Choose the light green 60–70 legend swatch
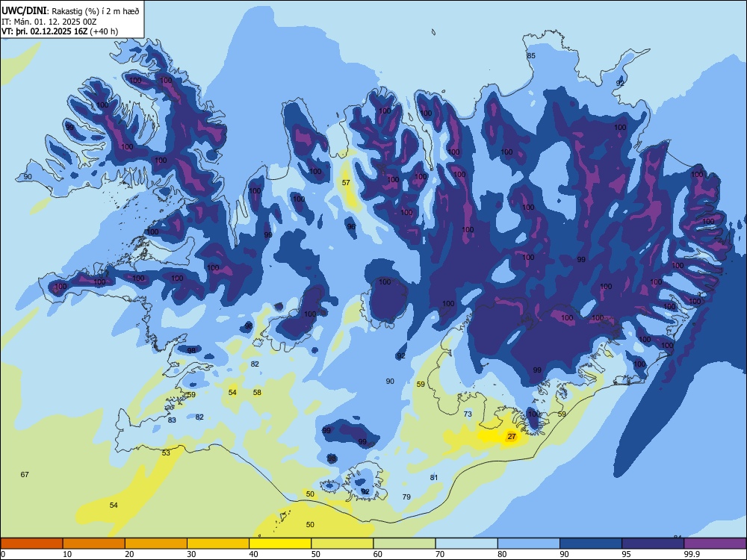 pyautogui.click(x=404, y=544)
